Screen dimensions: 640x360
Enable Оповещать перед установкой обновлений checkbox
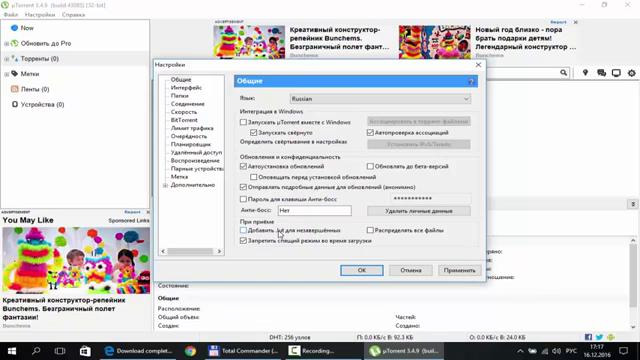[253, 177]
